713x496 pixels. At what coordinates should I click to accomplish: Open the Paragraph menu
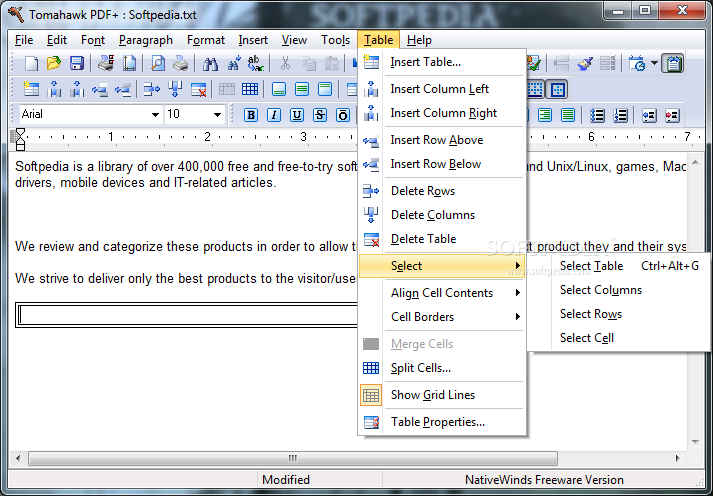146,40
